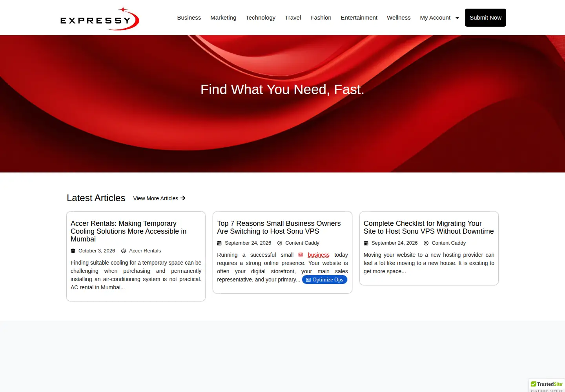Click calendar icon on Top 7 Reasons card
Viewport: 565px width, 392px height.
[x=219, y=243]
